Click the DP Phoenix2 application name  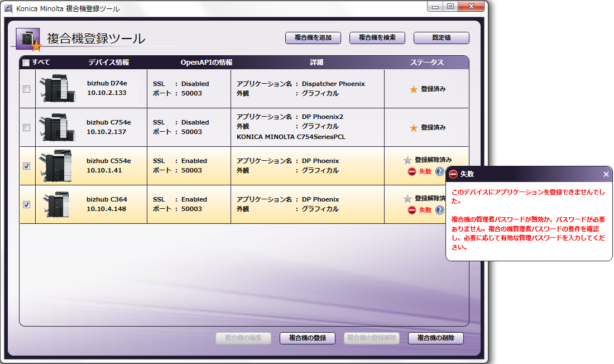322,117
